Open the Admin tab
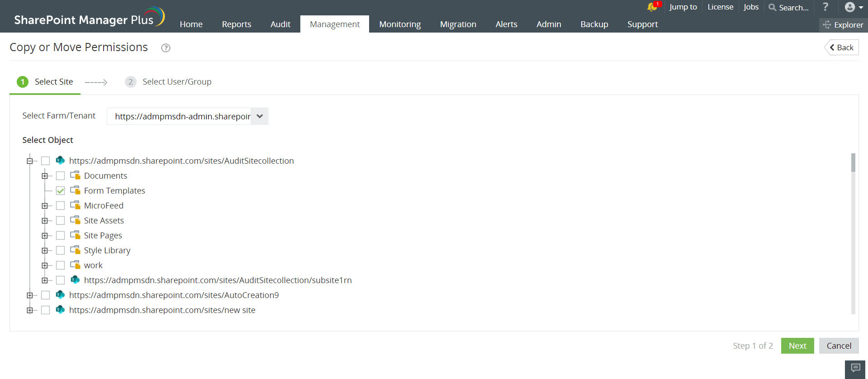Image resolution: width=868 pixels, height=379 pixels. (x=549, y=24)
